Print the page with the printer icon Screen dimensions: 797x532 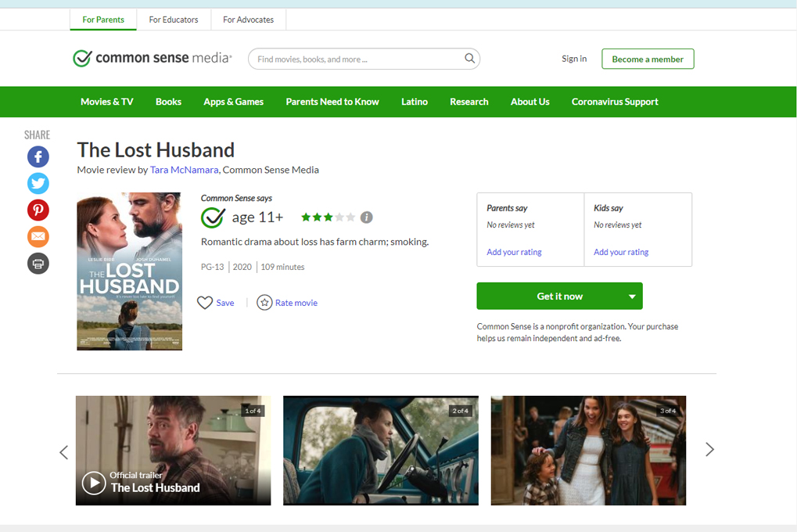(38, 264)
